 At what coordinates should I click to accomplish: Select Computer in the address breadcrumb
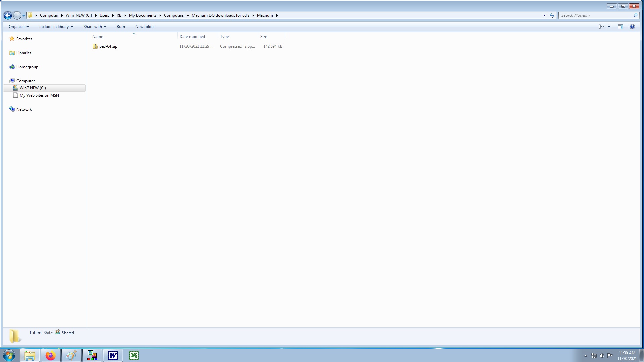pos(49,15)
